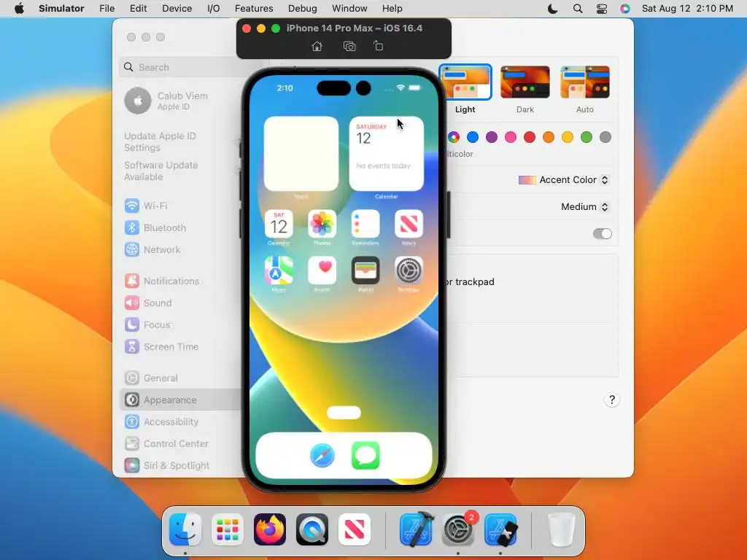Open Trash in the Dock
The image size is (747, 560).
click(x=561, y=529)
